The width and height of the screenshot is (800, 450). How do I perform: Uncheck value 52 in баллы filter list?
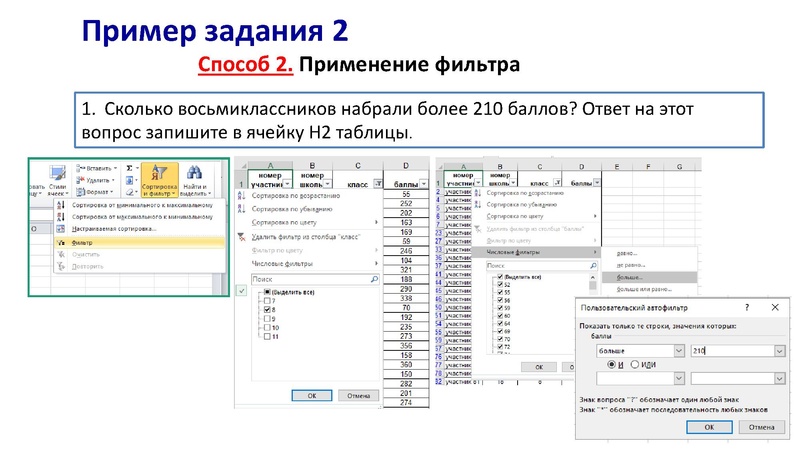[x=500, y=285]
